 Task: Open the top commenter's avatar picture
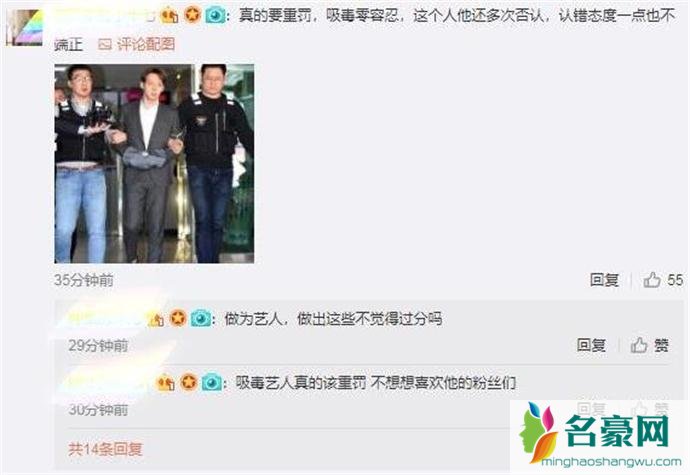click(x=24, y=27)
